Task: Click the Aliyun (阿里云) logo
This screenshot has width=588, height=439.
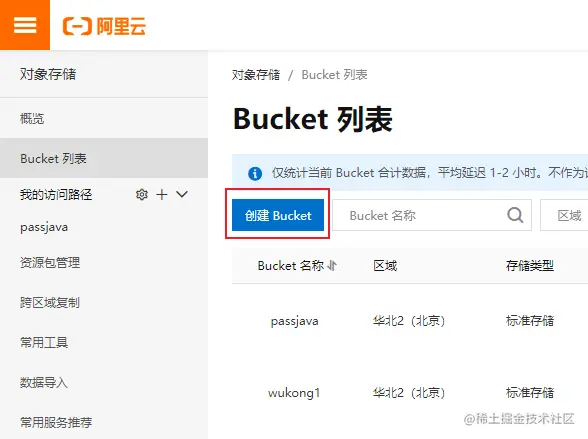Action: pyautogui.click(x=104, y=26)
